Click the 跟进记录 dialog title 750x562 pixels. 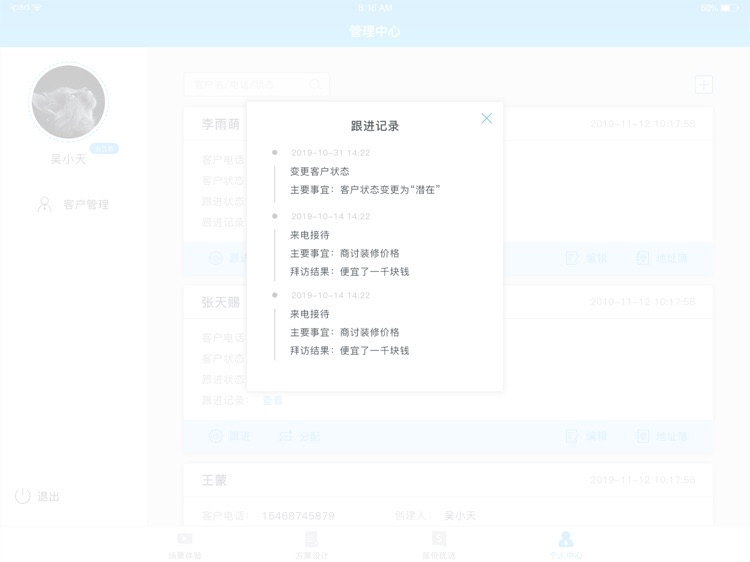tap(375, 126)
